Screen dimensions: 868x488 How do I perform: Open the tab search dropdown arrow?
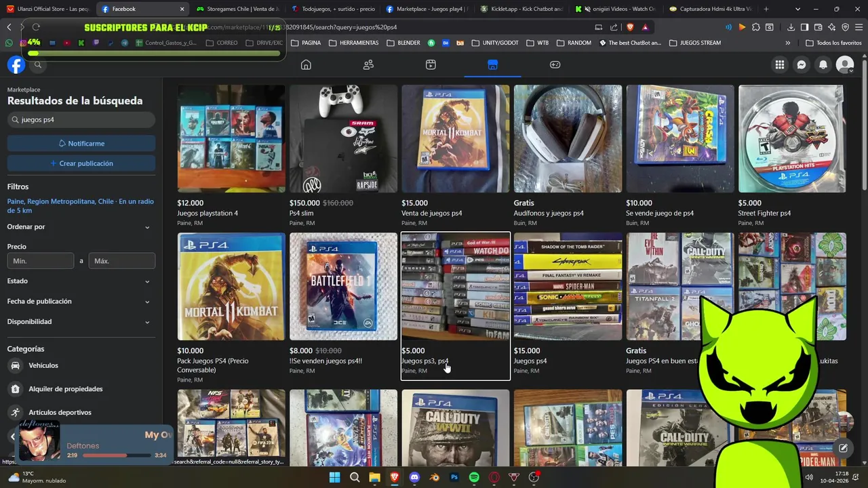[797, 9]
